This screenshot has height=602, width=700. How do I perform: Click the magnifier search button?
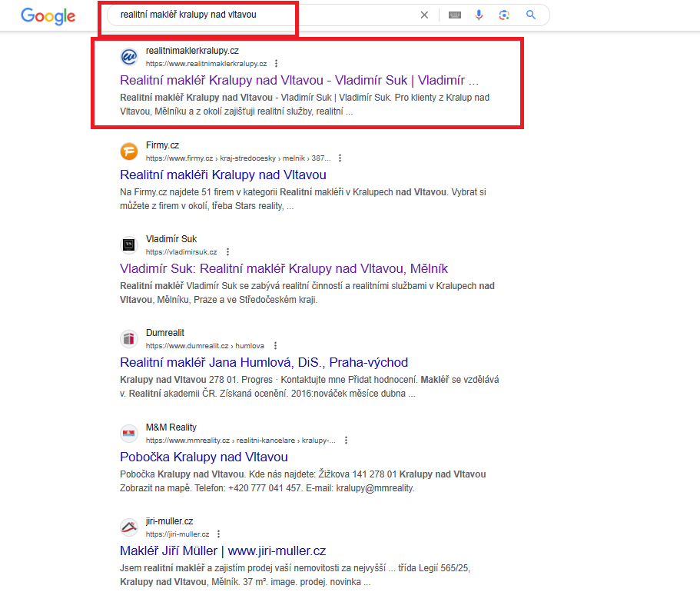(531, 15)
